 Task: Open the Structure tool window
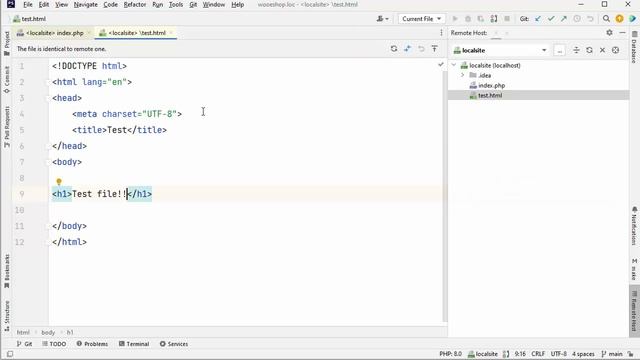click(7, 316)
